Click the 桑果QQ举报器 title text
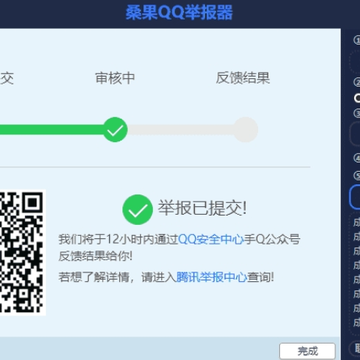The width and height of the screenshot is (360, 360). [x=179, y=13]
